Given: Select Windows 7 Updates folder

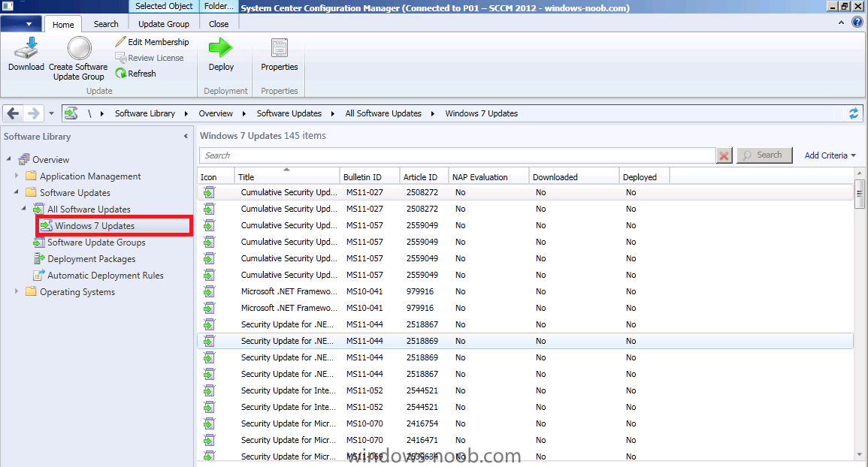Looking at the screenshot, I should point(95,226).
